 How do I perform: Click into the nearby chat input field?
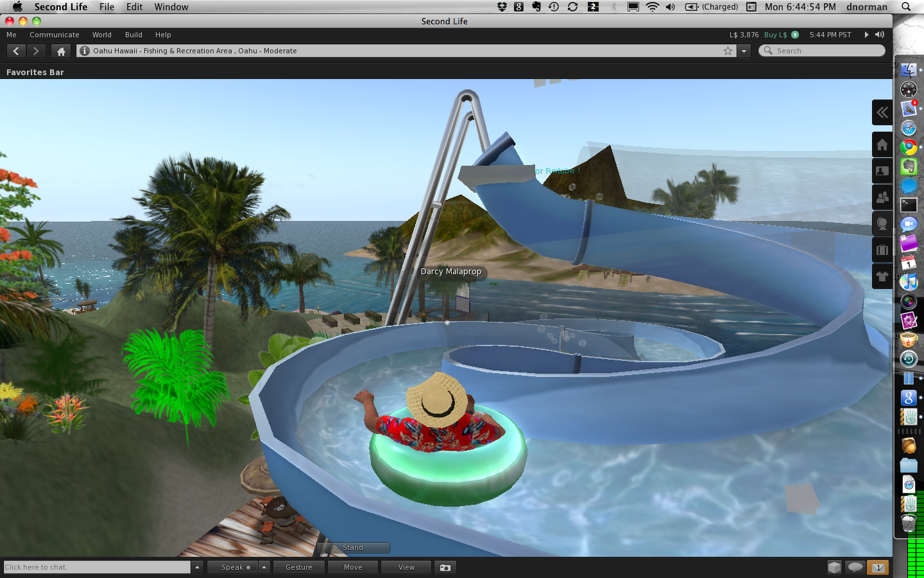pyautogui.click(x=97, y=567)
